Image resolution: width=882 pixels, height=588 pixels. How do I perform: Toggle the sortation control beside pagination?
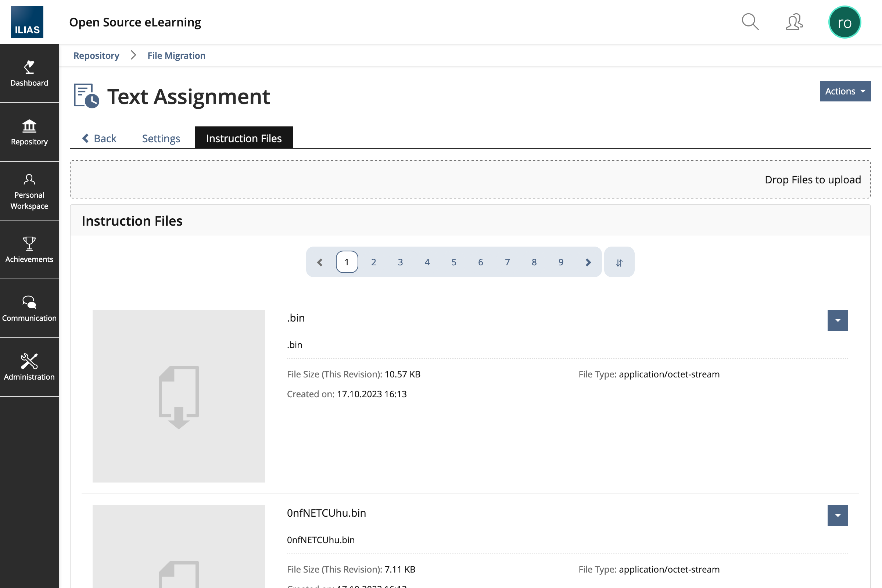619,262
